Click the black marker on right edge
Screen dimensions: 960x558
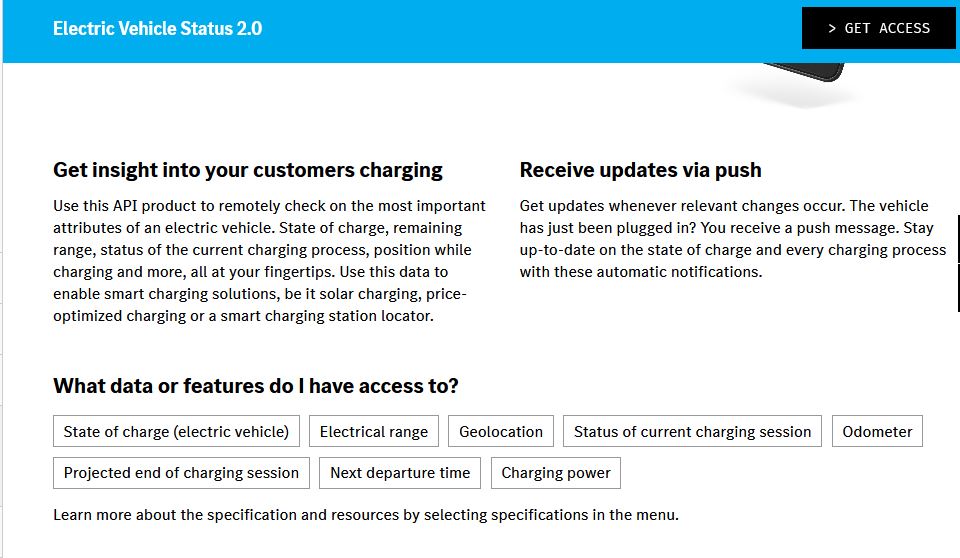coord(958,238)
